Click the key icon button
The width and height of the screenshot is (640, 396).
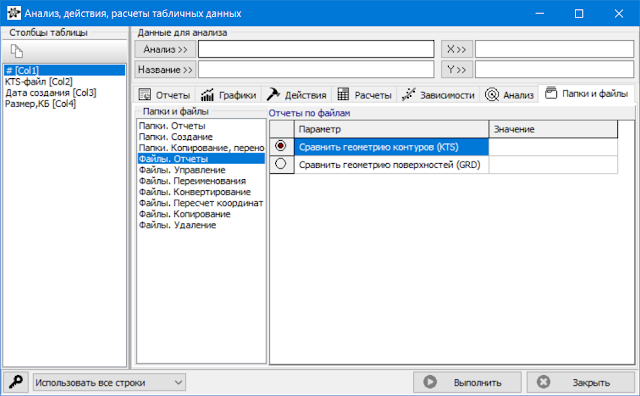coord(16,382)
